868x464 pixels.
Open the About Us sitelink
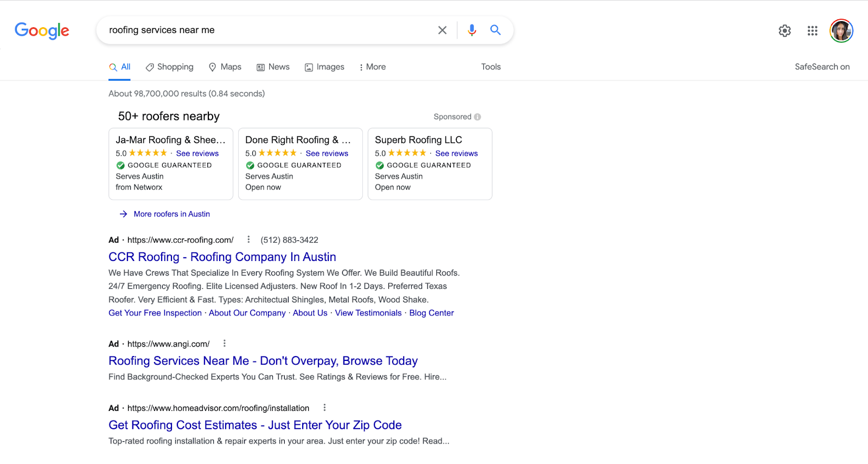[x=310, y=313]
